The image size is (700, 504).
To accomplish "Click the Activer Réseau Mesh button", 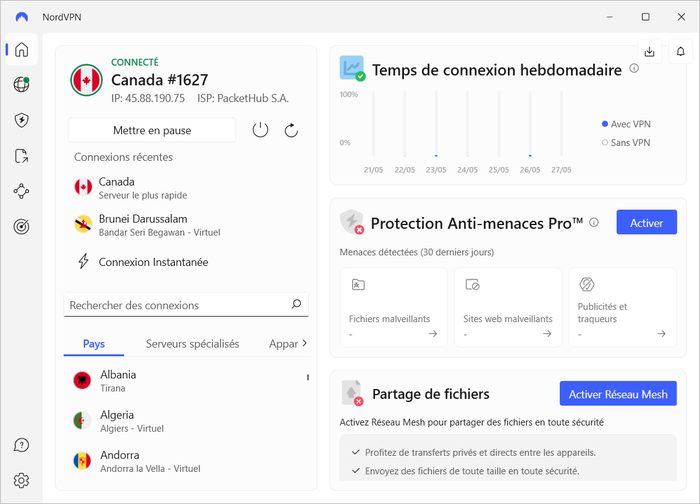I will pyautogui.click(x=618, y=394).
